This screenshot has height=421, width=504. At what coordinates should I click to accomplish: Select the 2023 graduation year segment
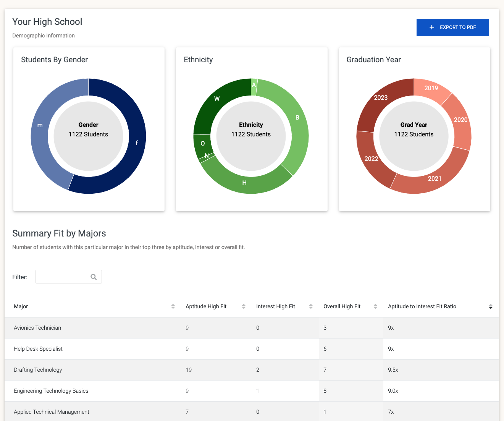pyautogui.click(x=381, y=98)
